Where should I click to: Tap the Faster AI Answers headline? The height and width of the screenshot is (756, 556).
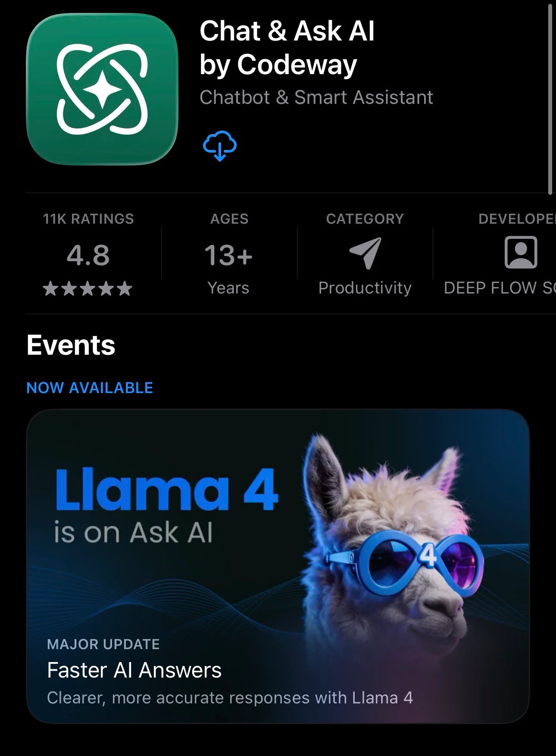pos(134,670)
